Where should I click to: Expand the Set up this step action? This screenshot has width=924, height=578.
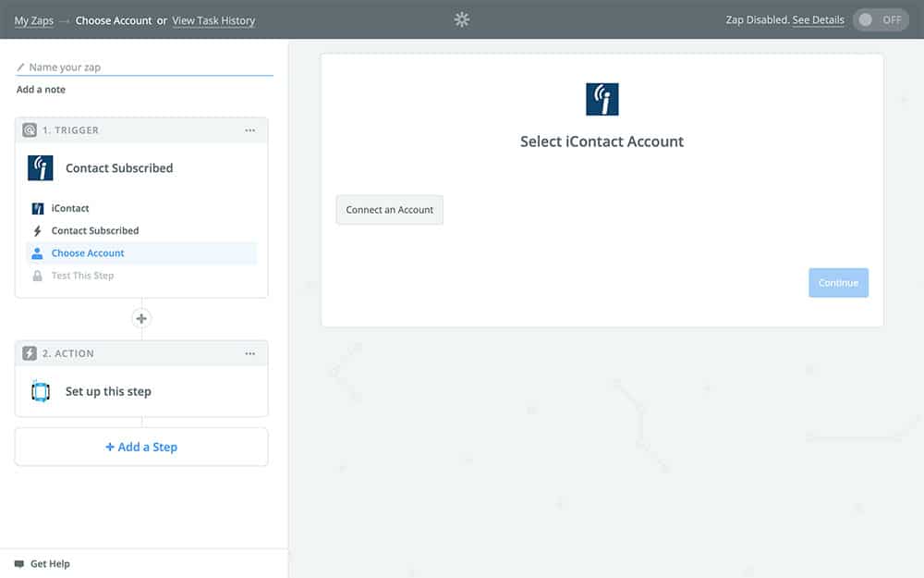[108, 391]
